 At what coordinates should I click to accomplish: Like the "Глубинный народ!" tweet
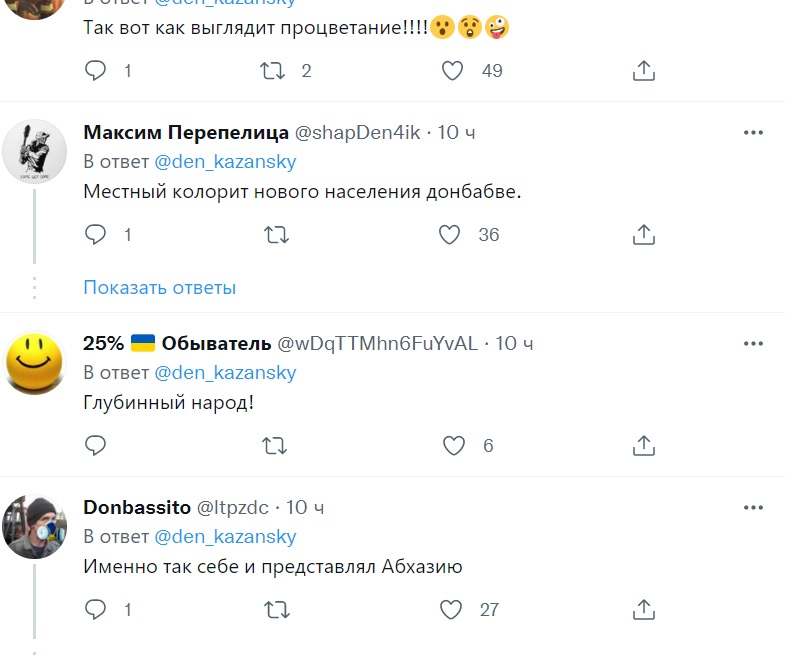(453, 446)
